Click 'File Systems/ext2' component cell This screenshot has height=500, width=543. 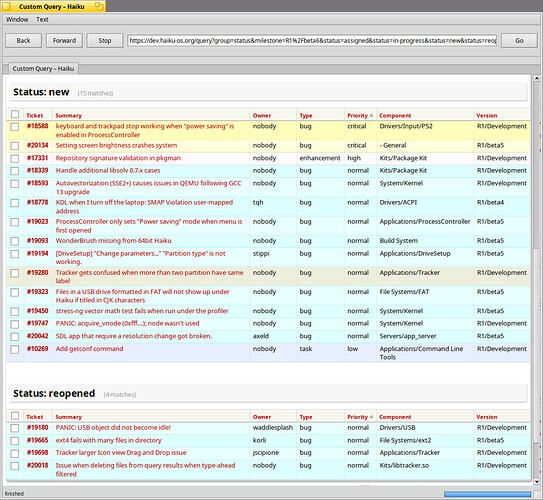point(406,440)
